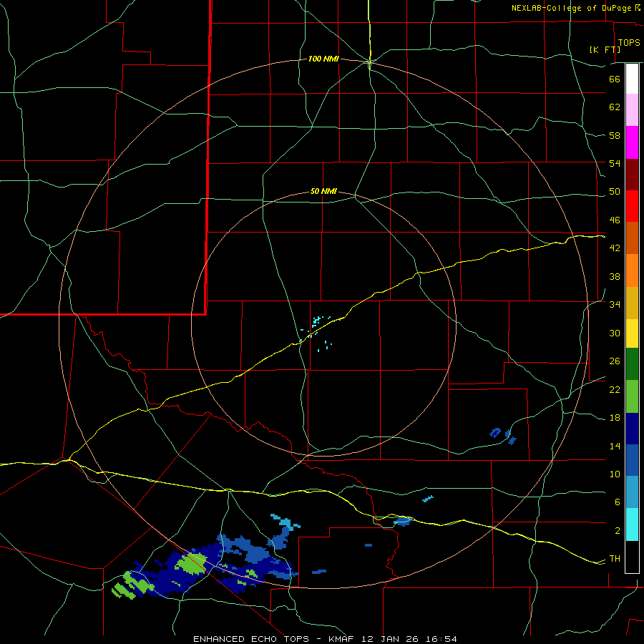
Task: Click the 18 value on legend
Action: (615, 418)
